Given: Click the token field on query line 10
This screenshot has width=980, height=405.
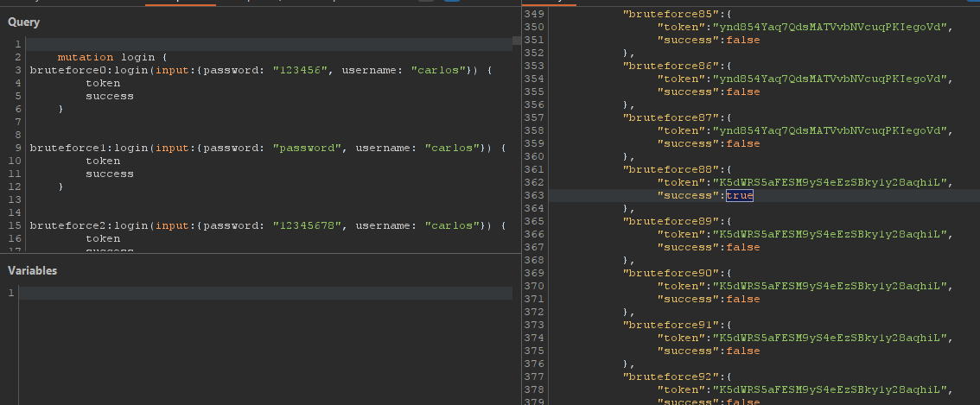Looking at the screenshot, I should (x=102, y=161).
